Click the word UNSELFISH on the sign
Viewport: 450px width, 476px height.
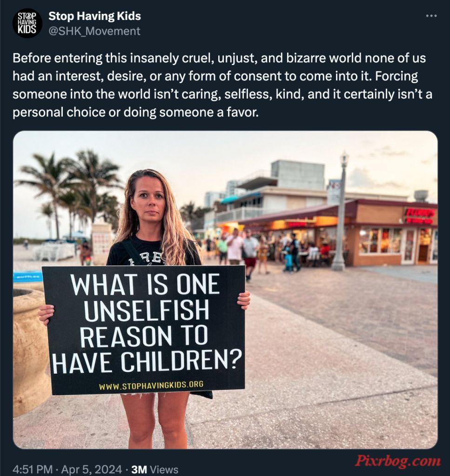click(147, 310)
